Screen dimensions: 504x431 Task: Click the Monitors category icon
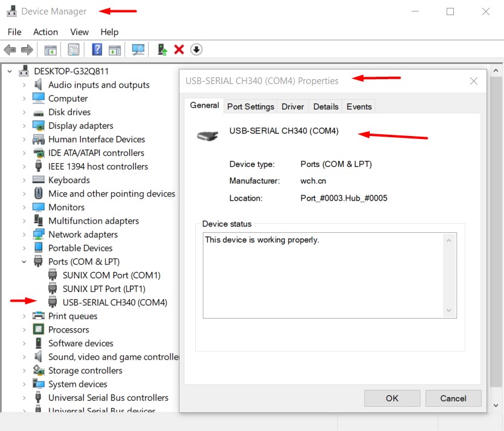[39, 207]
